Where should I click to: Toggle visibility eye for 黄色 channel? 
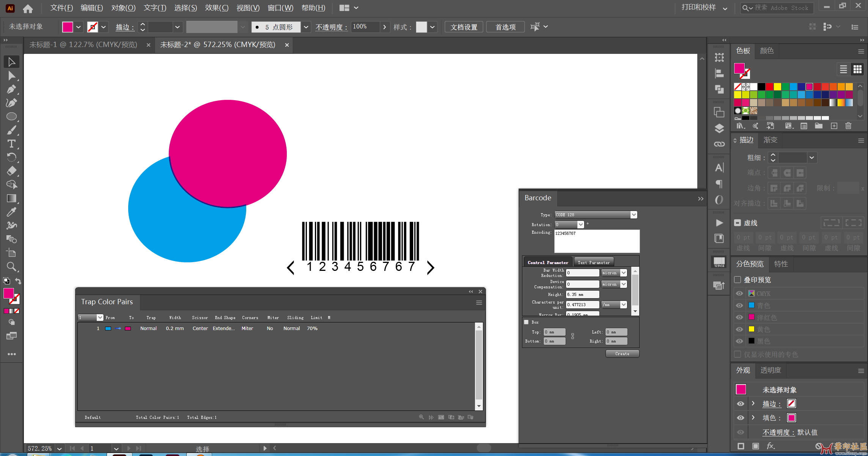(739, 329)
